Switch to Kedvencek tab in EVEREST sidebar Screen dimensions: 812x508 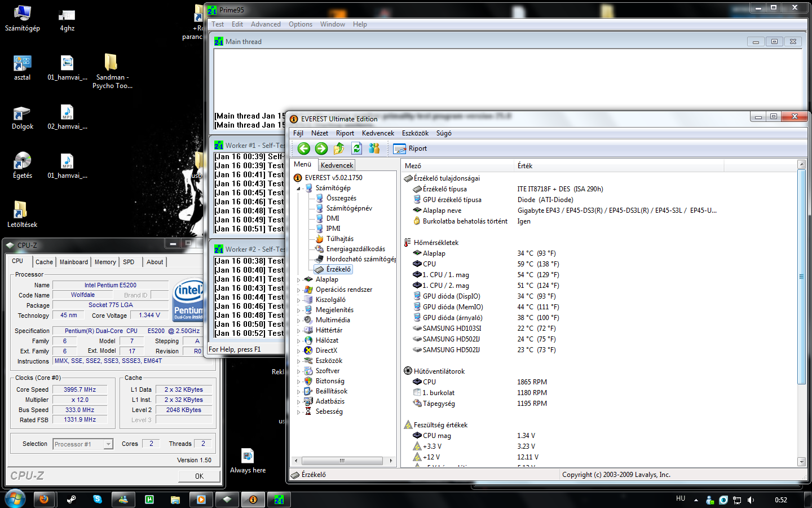(337, 165)
